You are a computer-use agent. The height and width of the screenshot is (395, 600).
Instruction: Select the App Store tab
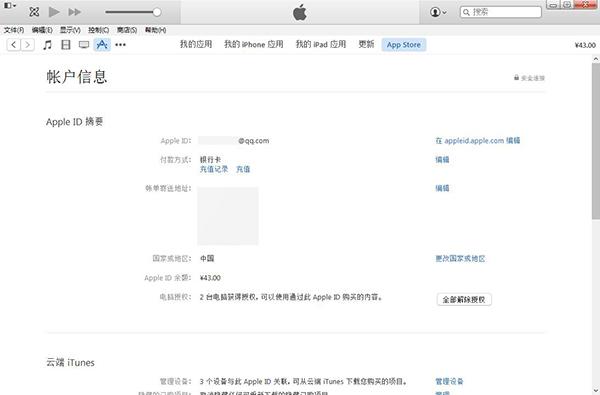point(404,45)
